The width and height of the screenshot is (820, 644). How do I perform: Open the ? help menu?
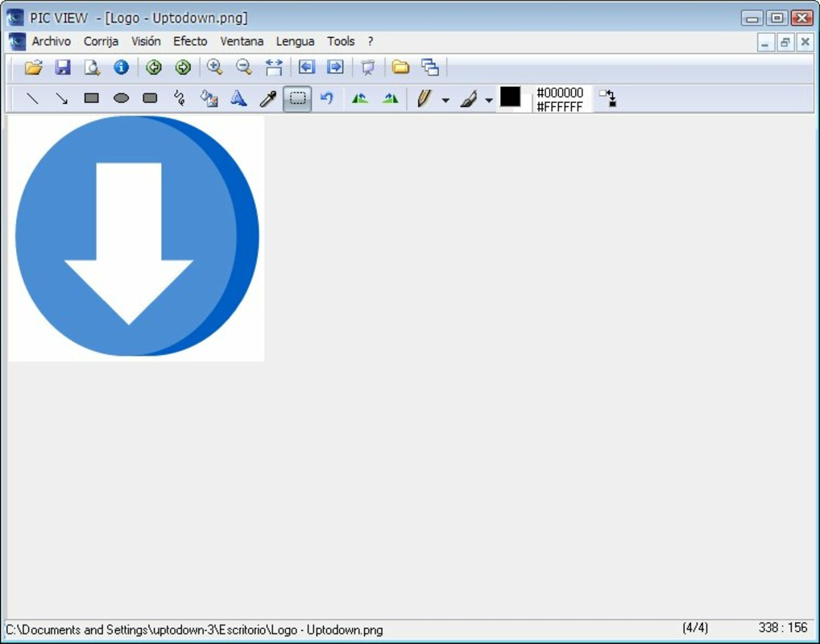(371, 41)
